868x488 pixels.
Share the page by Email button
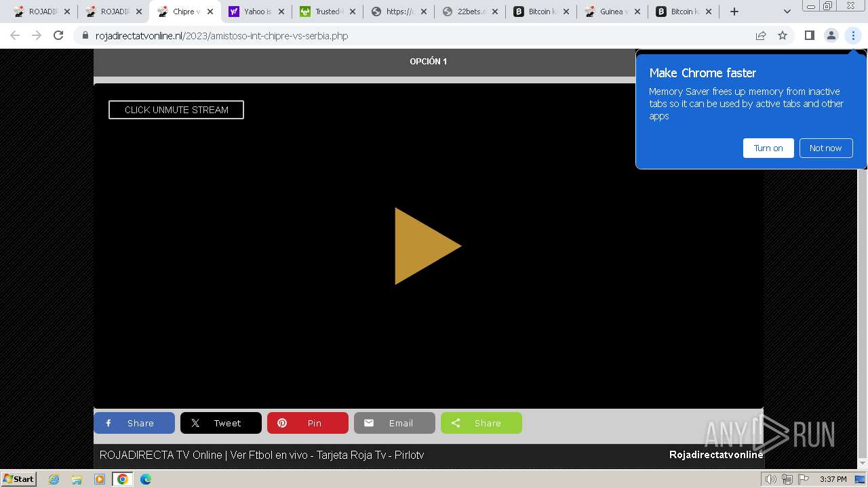[395, 423]
